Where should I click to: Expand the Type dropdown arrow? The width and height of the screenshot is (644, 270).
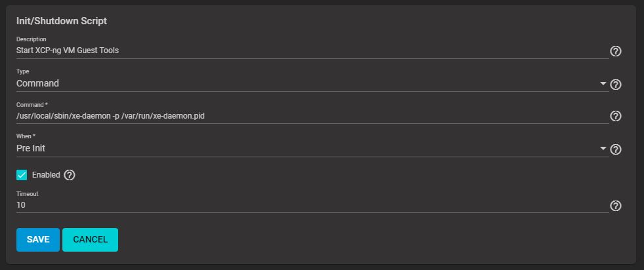tap(603, 84)
